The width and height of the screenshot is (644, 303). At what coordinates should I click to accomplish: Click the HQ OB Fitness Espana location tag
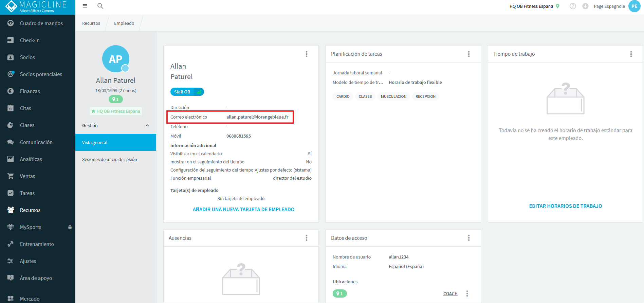tap(116, 111)
